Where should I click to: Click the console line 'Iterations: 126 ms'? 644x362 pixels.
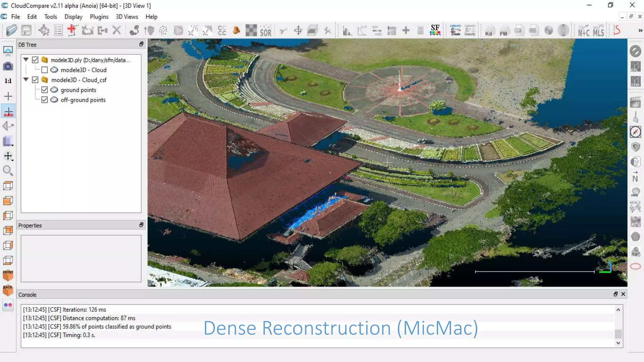[x=64, y=310]
